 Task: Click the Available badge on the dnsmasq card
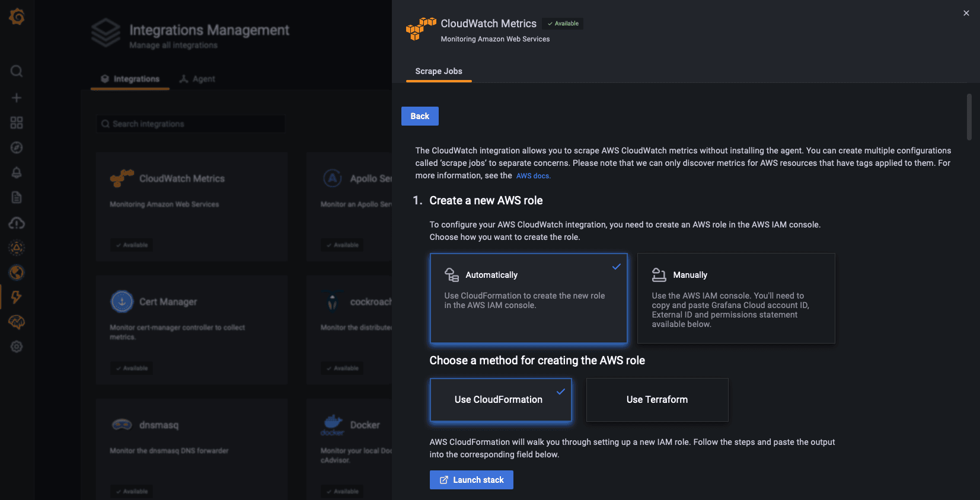click(132, 492)
